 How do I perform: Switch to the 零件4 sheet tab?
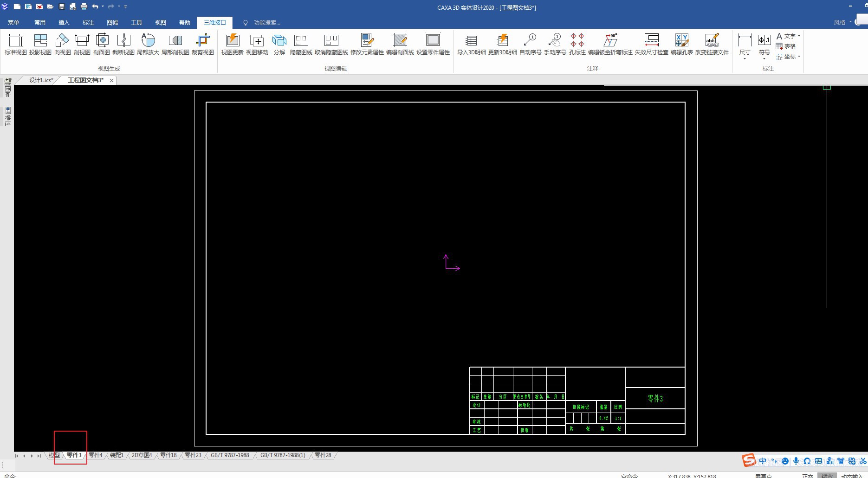pos(95,455)
